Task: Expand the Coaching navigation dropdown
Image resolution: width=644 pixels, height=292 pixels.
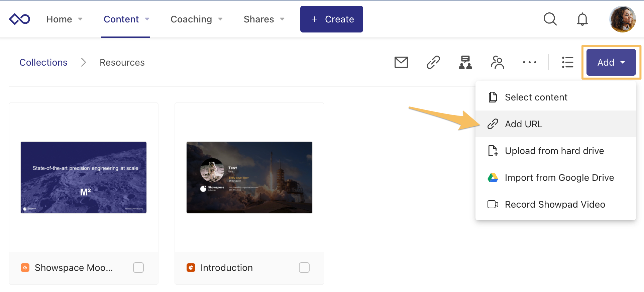Action: click(196, 19)
